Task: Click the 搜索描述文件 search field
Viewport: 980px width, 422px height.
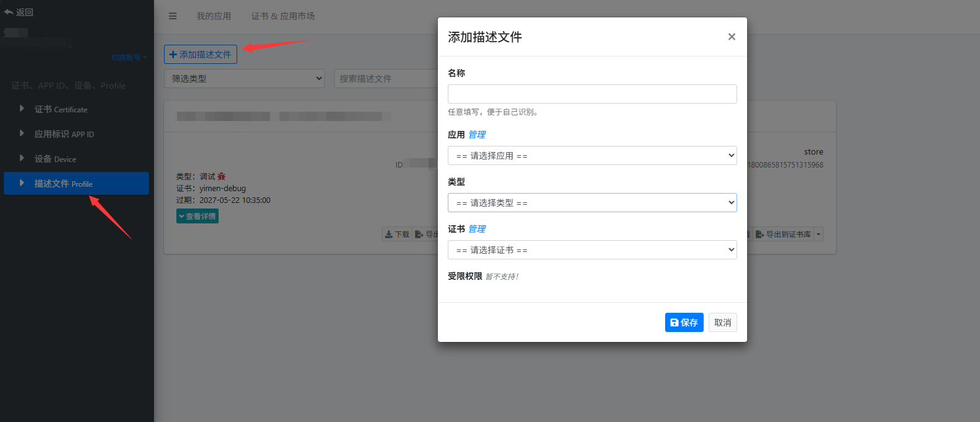Action: click(x=386, y=78)
